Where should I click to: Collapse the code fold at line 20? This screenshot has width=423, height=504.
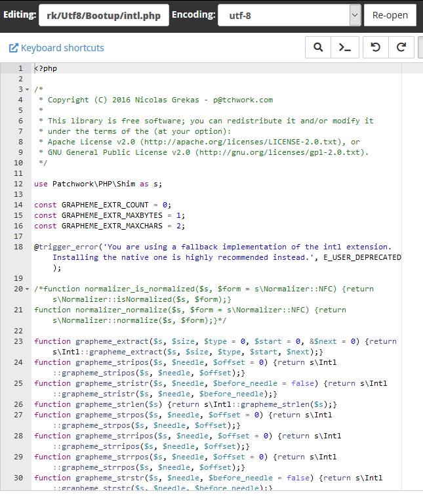tap(28, 289)
